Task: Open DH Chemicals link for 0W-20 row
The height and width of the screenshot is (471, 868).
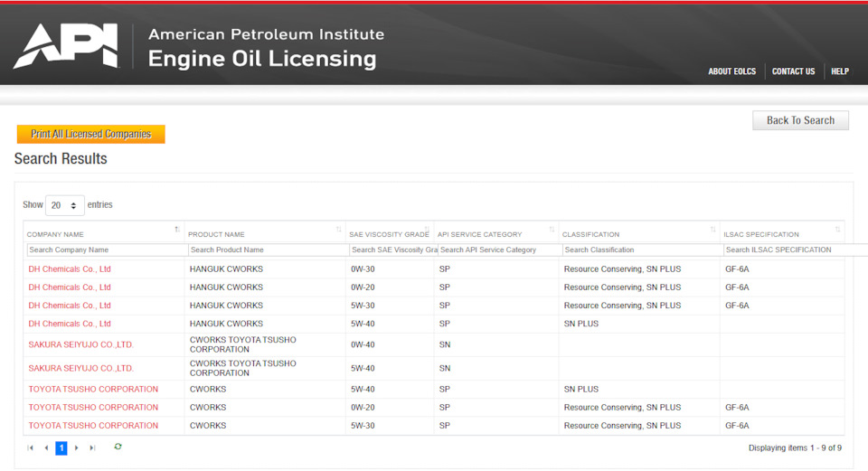Action: point(70,287)
